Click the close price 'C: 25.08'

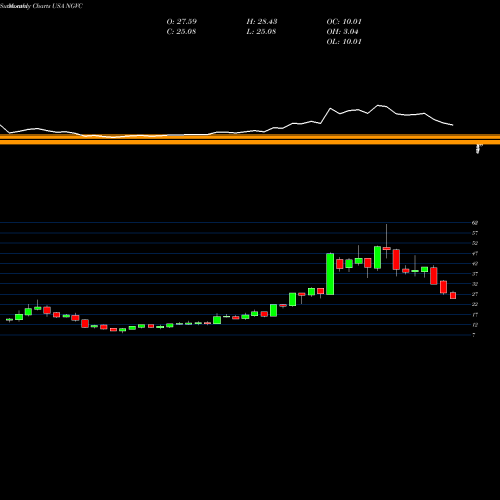click(181, 32)
